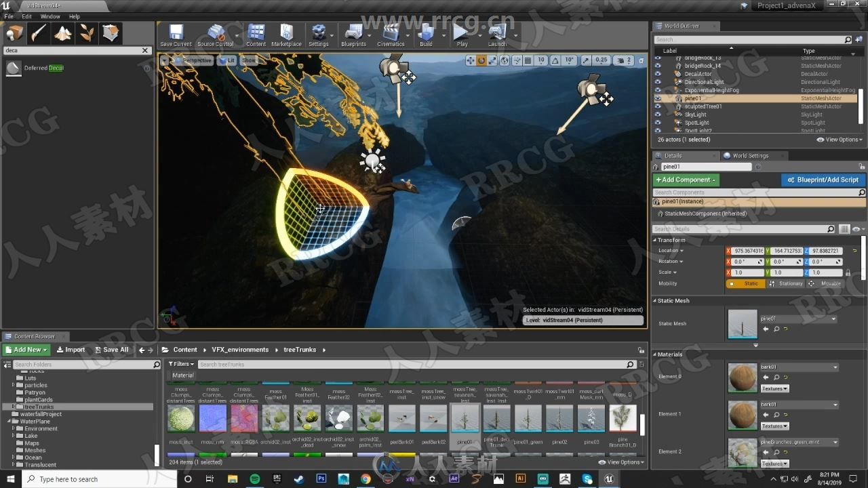Click the Build toolbar button
The width and height of the screenshot is (868, 488).
(x=426, y=35)
